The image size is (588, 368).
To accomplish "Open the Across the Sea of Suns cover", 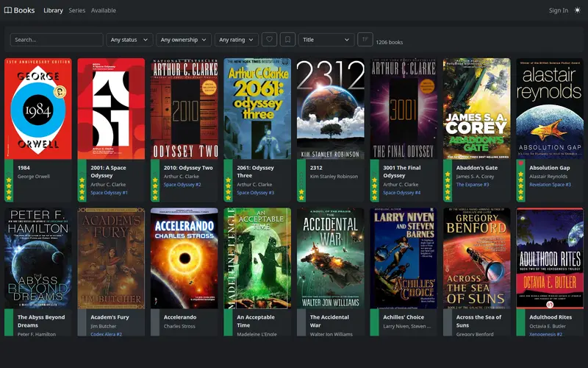I will (x=476, y=258).
